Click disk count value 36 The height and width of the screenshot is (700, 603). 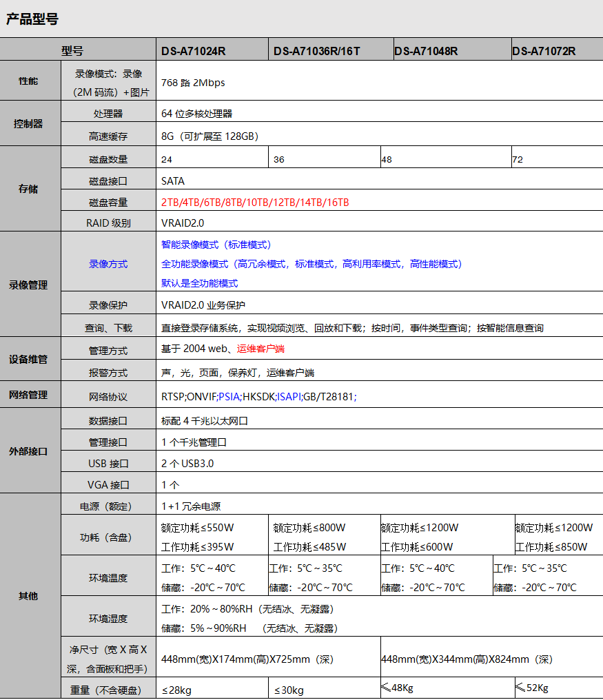(x=278, y=159)
